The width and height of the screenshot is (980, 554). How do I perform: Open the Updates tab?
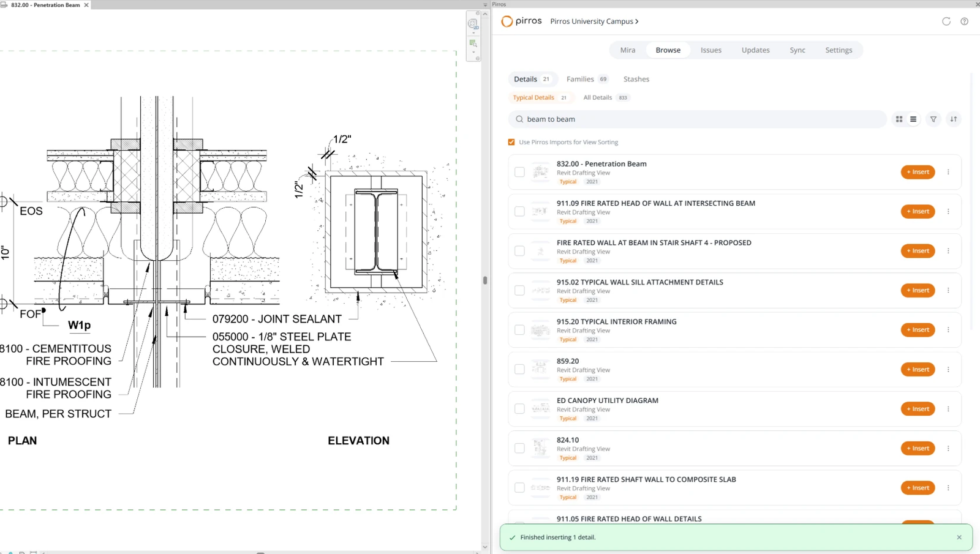[756, 50]
